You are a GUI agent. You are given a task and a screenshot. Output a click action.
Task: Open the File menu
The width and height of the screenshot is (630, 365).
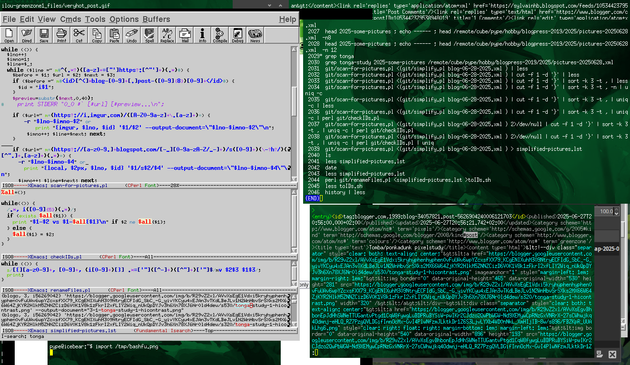point(9,19)
